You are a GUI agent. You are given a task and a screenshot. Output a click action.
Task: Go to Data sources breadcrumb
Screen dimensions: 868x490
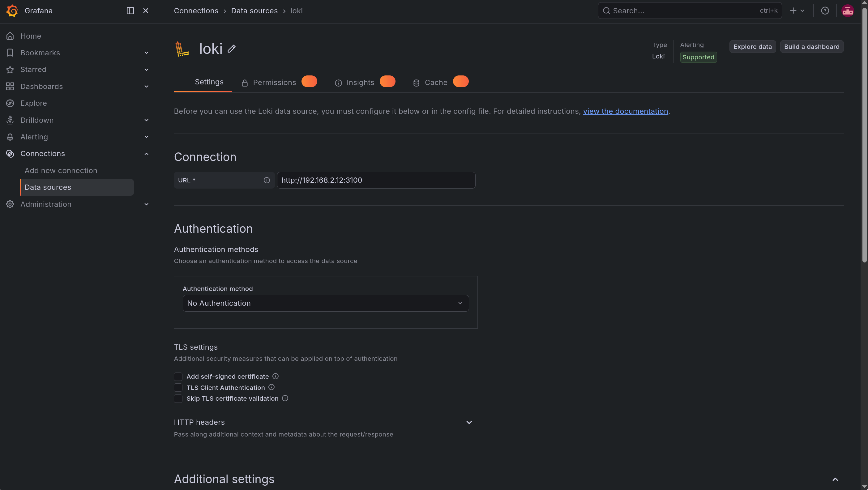click(254, 11)
